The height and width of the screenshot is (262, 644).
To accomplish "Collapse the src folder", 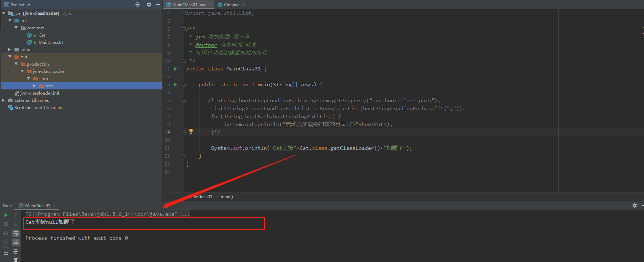I will pyautogui.click(x=10, y=20).
